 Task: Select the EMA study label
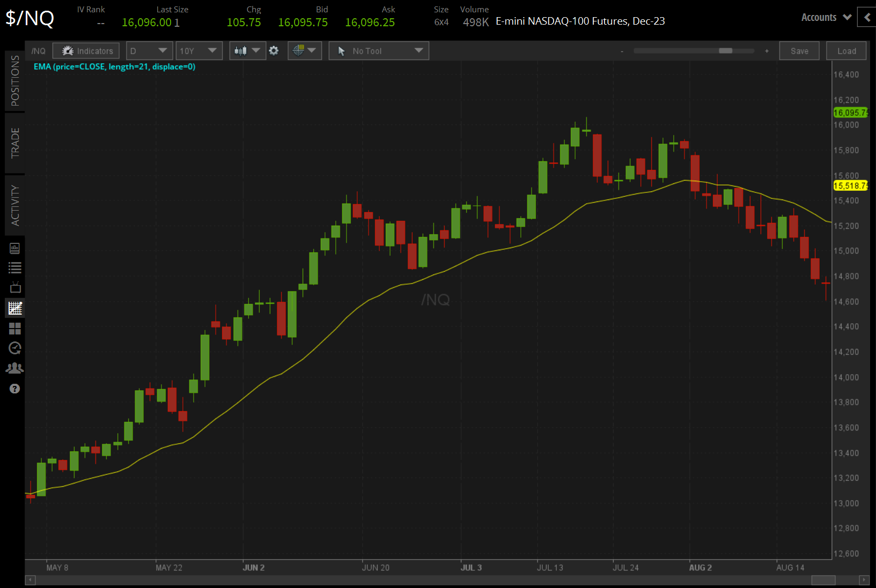coord(114,66)
